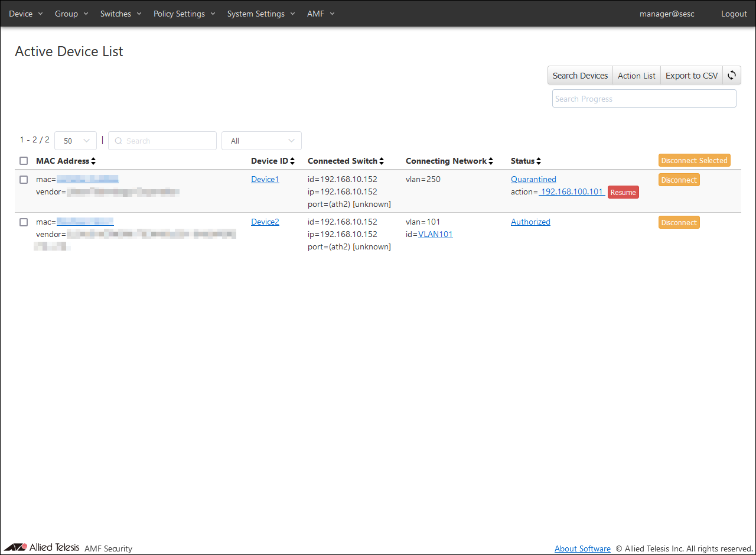Click the Disconnect Selected button
Image resolution: width=756 pixels, height=555 pixels.
point(694,160)
